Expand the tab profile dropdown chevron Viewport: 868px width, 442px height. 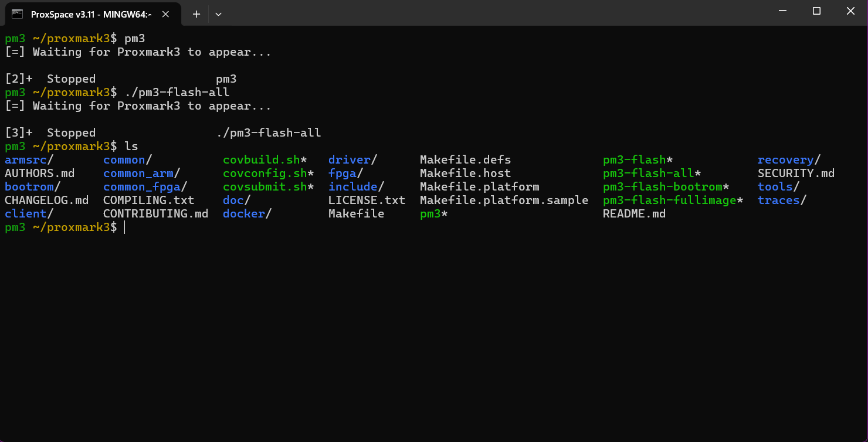point(218,14)
